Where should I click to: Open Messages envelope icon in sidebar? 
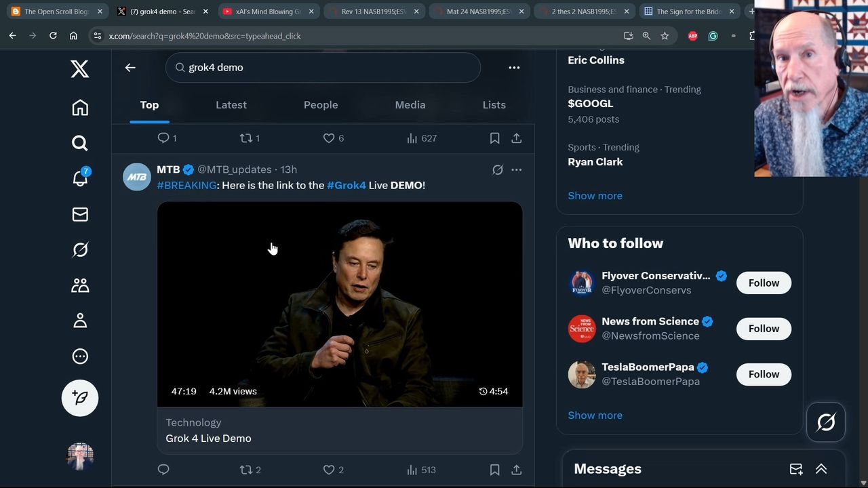(80, 214)
